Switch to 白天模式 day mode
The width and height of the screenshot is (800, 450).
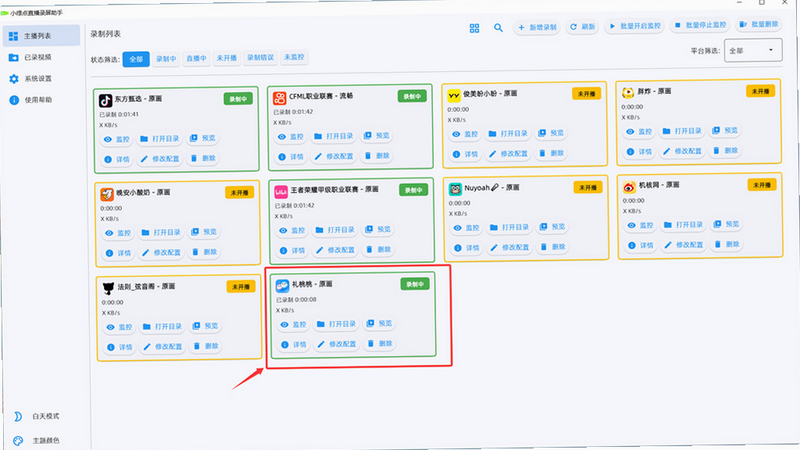click(x=36, y=416)
